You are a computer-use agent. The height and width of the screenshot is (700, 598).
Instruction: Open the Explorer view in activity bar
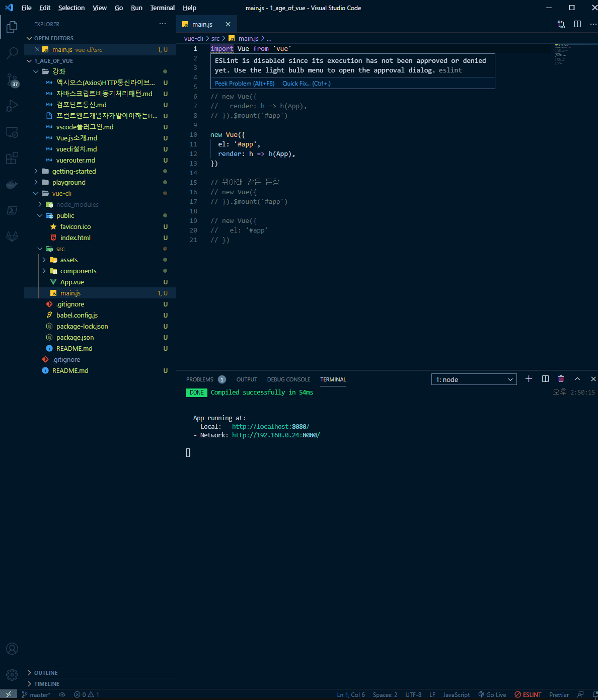tap(12, 27)
